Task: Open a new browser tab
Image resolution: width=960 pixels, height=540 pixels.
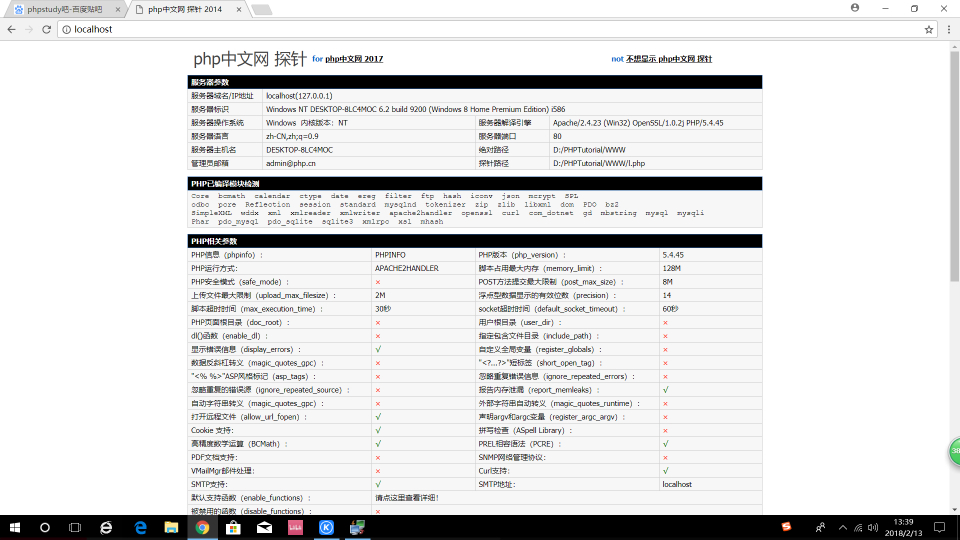Action: click(x=261, y=9)
